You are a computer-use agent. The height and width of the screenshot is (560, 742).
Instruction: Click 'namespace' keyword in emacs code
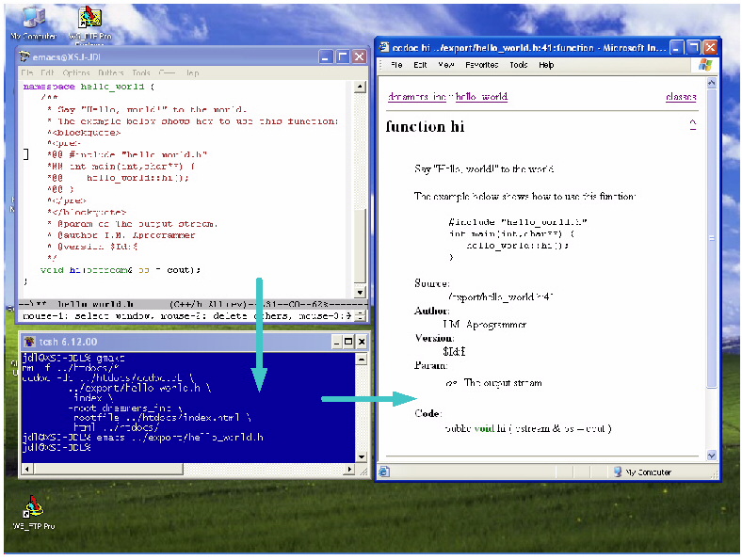click(49, 87)
